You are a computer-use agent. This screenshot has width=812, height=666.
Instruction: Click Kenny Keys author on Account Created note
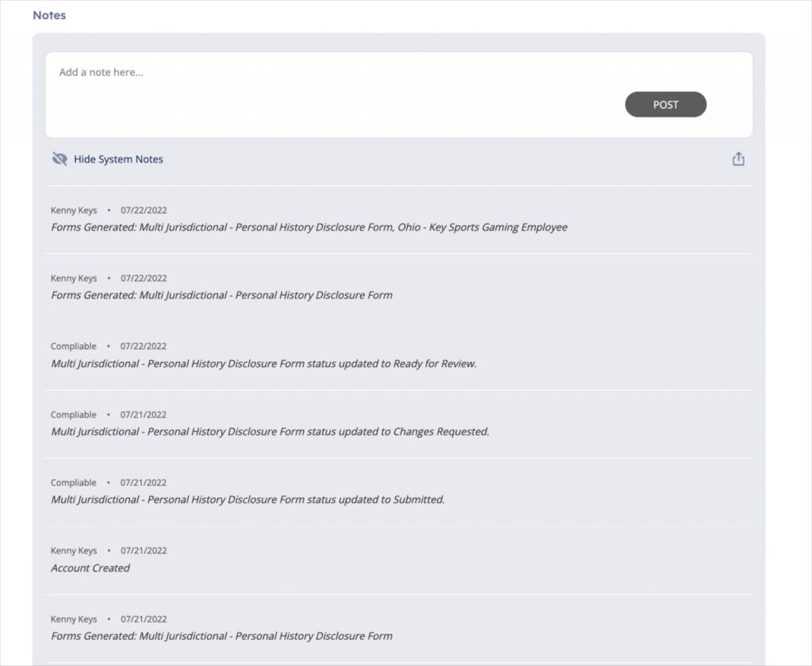(74, 550)
